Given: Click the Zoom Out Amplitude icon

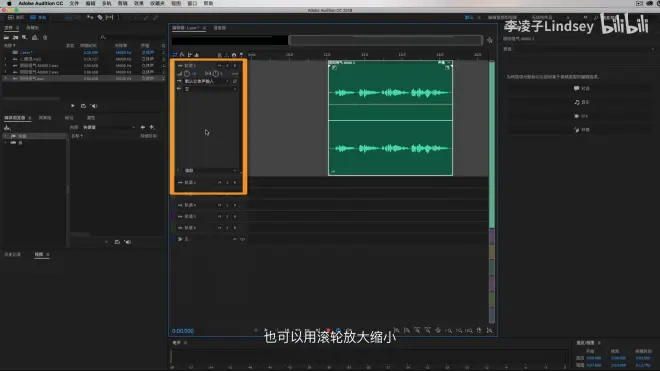Looking at the screenshot, I should [407, 331].
